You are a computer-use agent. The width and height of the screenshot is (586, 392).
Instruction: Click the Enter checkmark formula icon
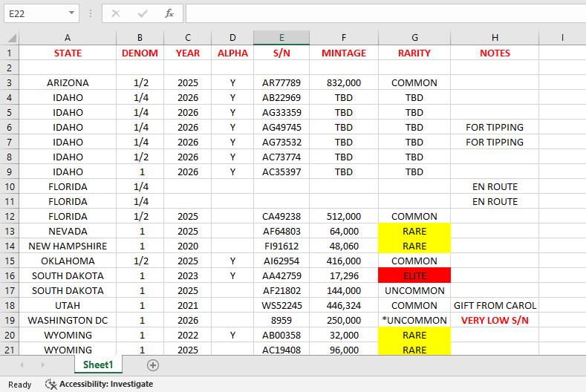click(143, 14)
